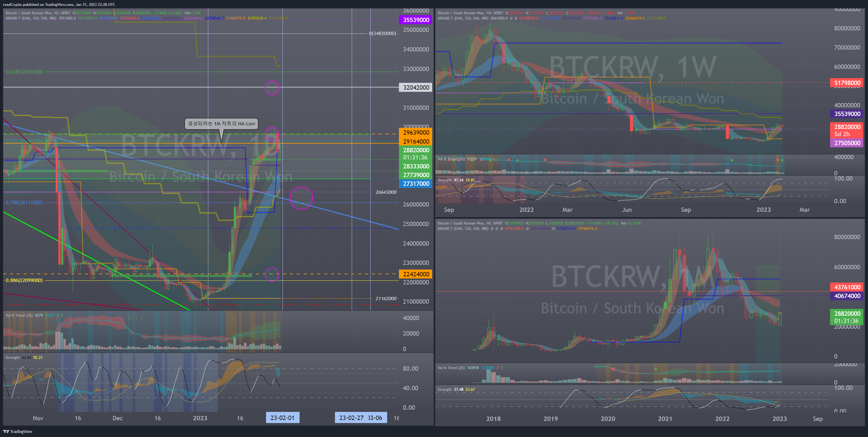Select the red 28820000 5d 2h label on weekly chart
This screenshot has width=868, height=437.
tap(847, 130)
